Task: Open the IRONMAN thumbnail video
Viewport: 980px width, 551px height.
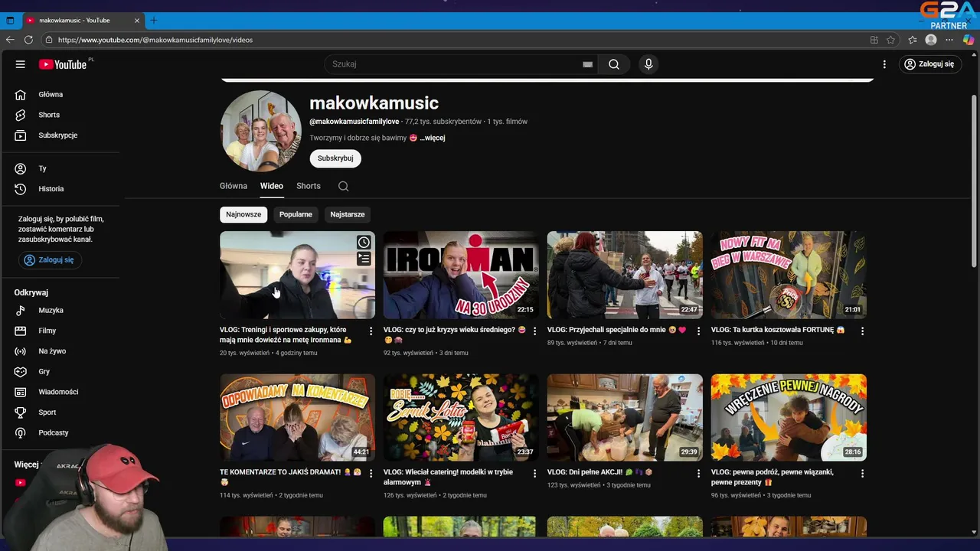Action: tap(461, 275)
